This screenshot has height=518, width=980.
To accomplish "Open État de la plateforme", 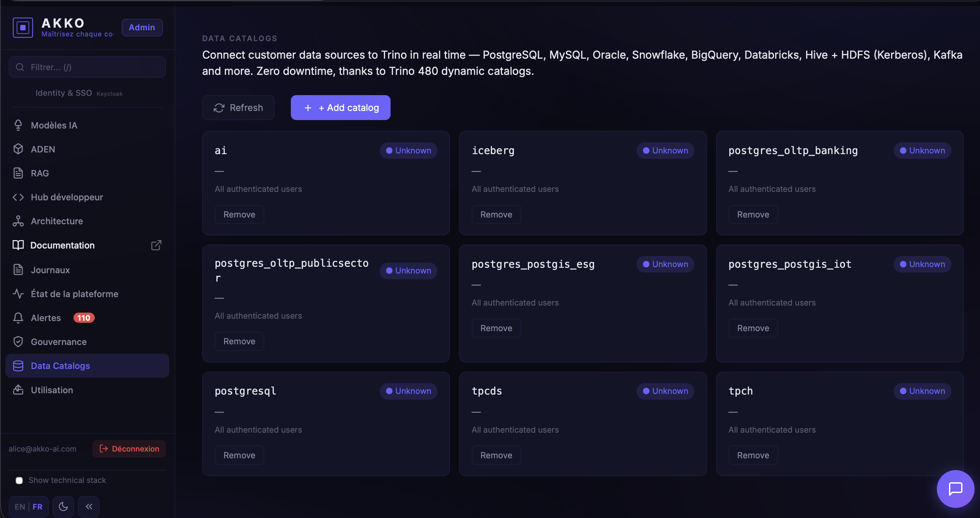I will tap(87, 294).
